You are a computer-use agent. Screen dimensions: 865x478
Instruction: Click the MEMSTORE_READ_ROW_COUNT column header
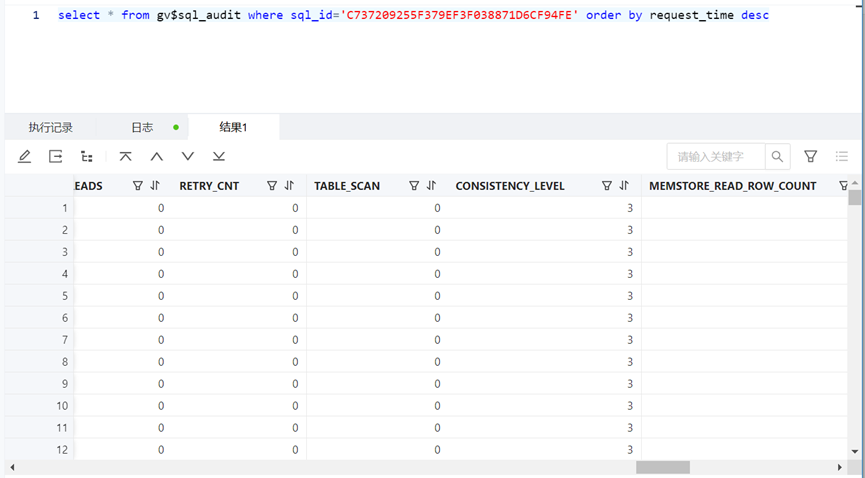click(733, 186)
